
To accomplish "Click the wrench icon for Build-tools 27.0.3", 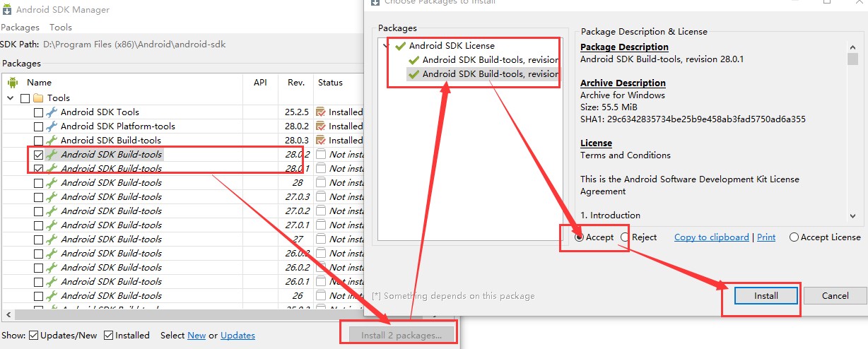I will [x=52, y=196].
